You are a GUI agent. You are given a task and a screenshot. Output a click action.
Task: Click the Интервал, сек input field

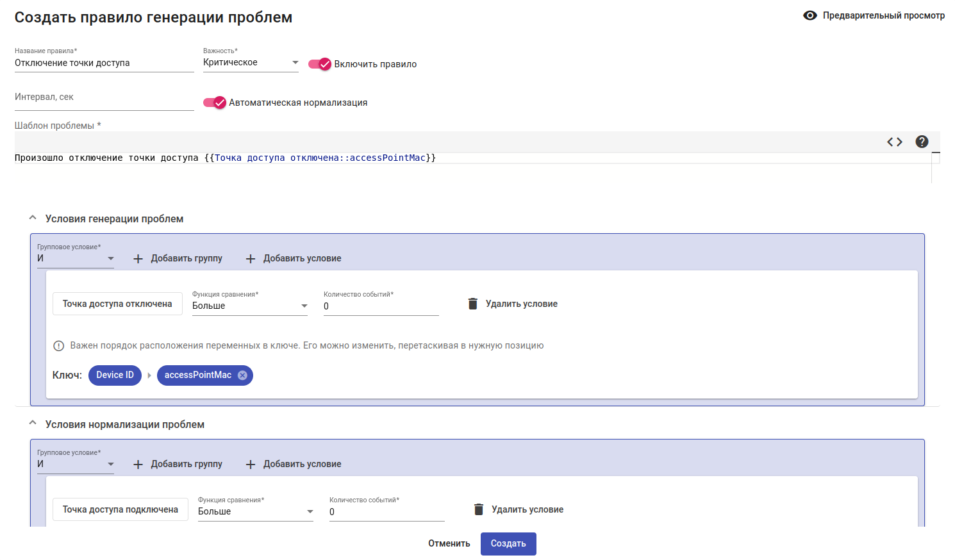pyautogui.click(x=104, y=98)
